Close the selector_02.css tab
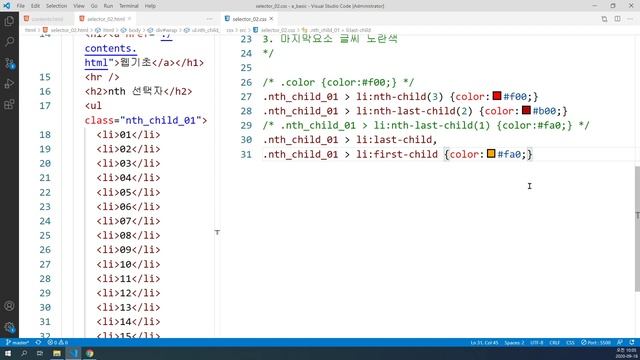This screenshot has height=360, width=640. (x=271, y=19)
